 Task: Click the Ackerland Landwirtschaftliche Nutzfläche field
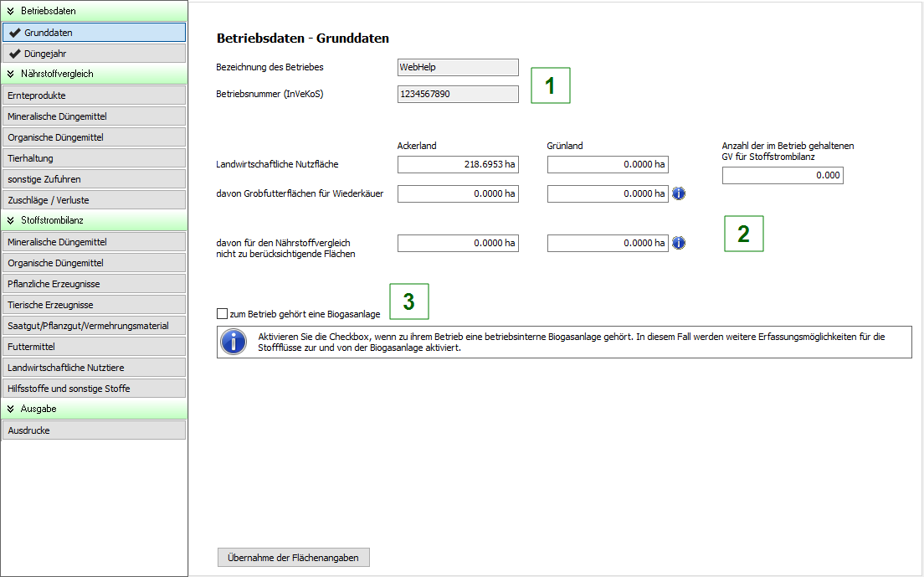[x=458, y=165]
